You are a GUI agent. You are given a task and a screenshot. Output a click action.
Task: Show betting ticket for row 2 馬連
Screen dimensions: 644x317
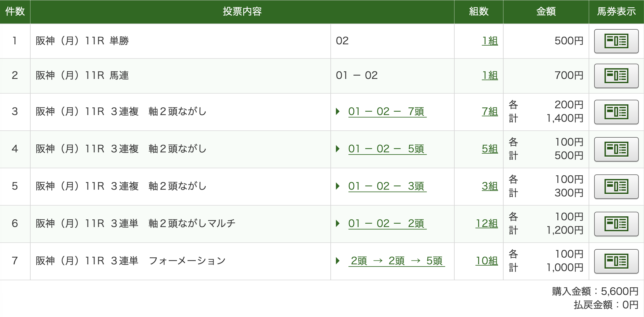[x=616, y=76]
